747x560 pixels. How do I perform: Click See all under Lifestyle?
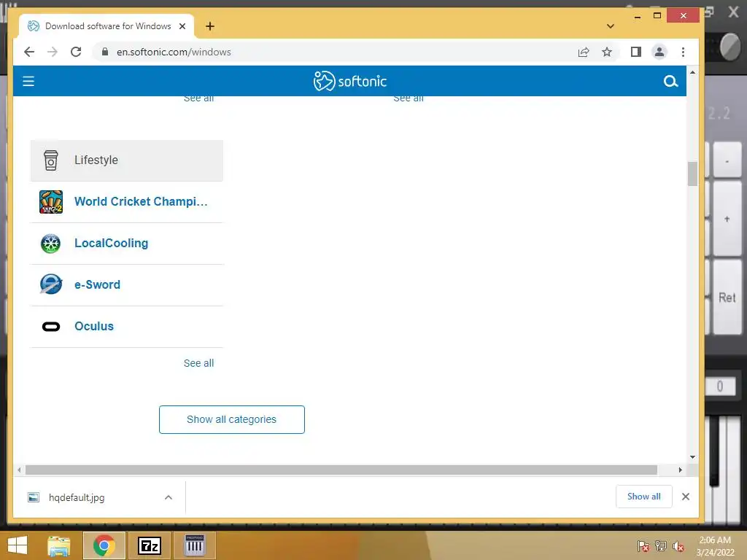[198, 363]
